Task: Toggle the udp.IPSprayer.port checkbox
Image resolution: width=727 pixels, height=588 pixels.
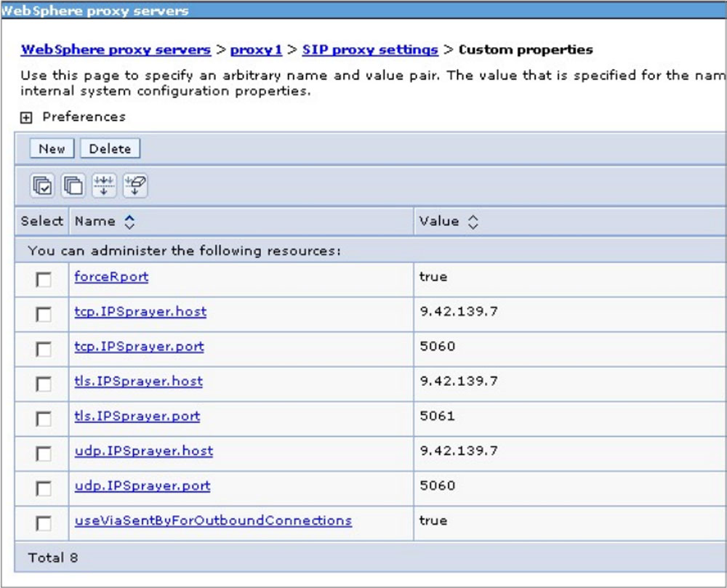Action: 44,488
